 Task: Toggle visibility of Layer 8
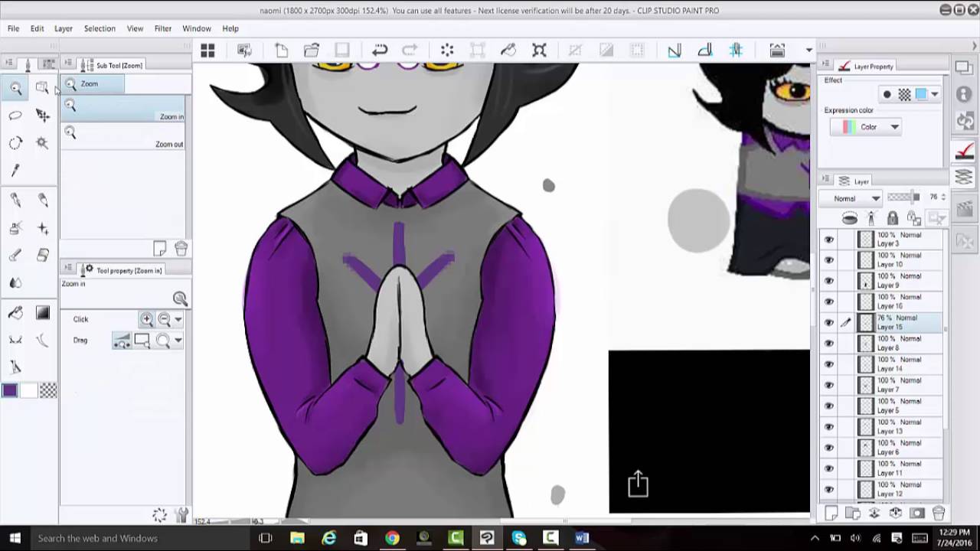[829, 344]
